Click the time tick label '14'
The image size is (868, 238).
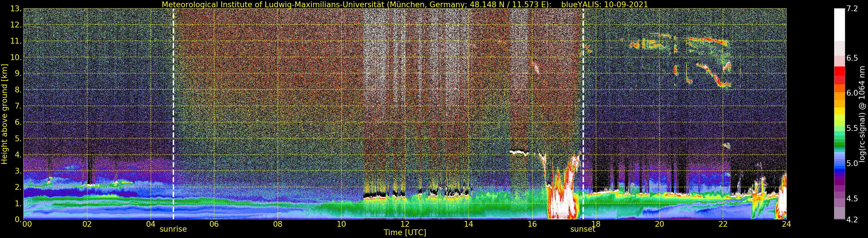tap(468, 224)
